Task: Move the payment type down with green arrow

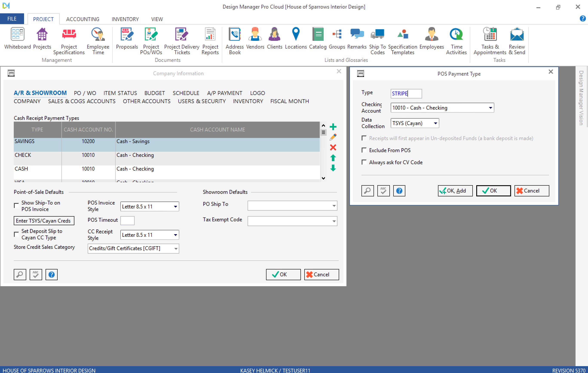Action: point(333,168)
